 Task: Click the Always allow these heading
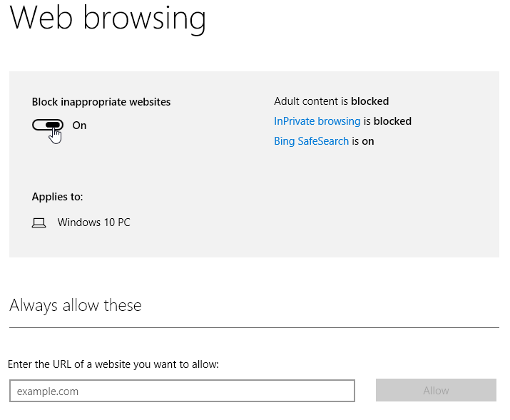(x=76, y=305)
